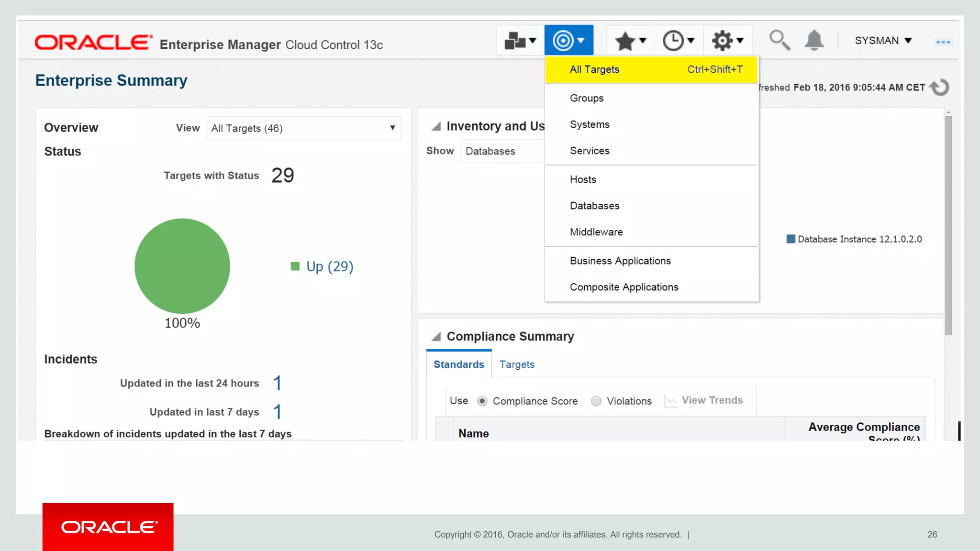Image resolution: width=980 pixels, height=551 pixels.
Task: Click the Up (29) status link
Action: click(x=330, y=266)
